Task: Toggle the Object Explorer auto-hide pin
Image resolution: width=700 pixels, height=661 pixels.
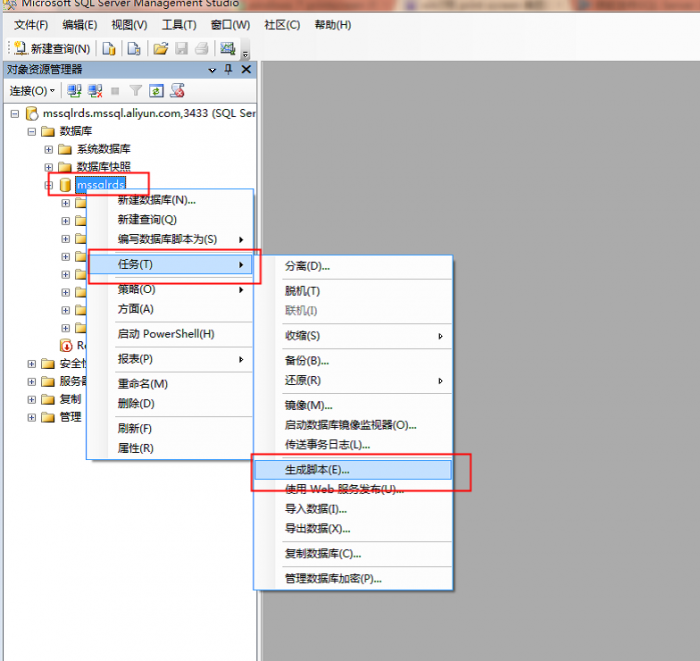Action: (228, 69)
